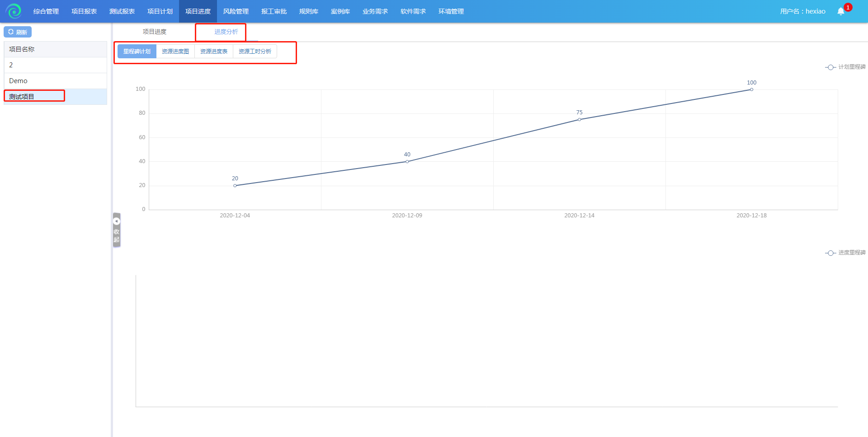The image size is (868, 437).
Task: Select the 进度分析 tab
Action: pyautogui.click(x=226, y=32)
